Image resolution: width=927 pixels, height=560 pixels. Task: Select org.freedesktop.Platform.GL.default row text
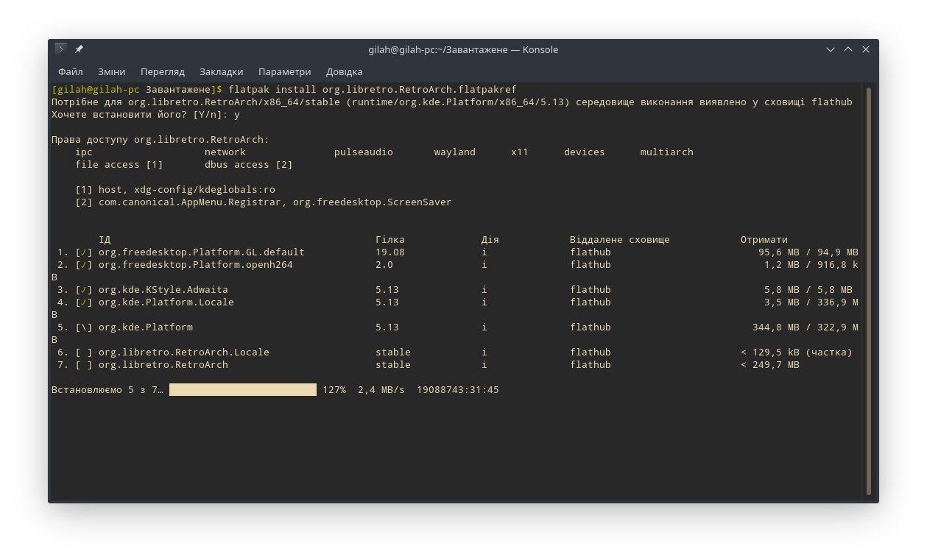tap(201, 252)
